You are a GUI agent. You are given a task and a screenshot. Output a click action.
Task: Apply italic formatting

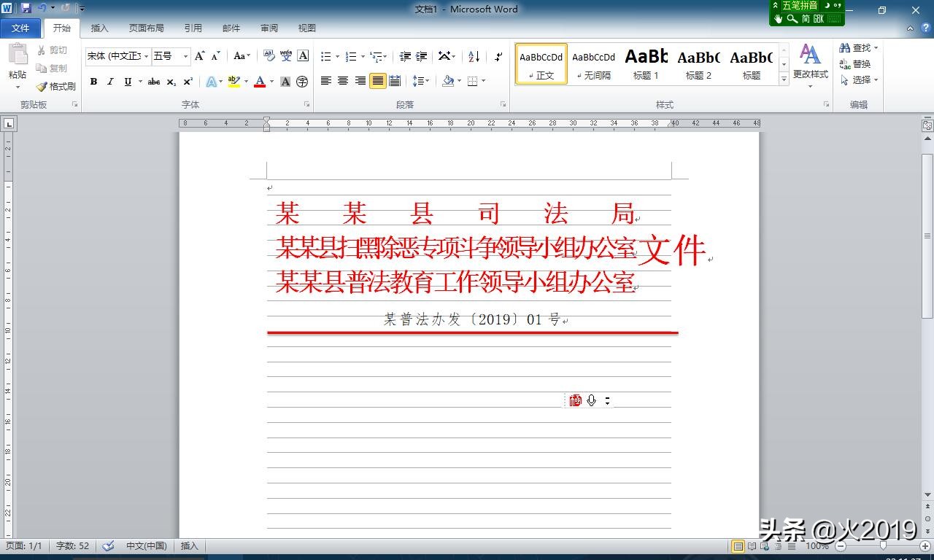[x=110, y=82]
